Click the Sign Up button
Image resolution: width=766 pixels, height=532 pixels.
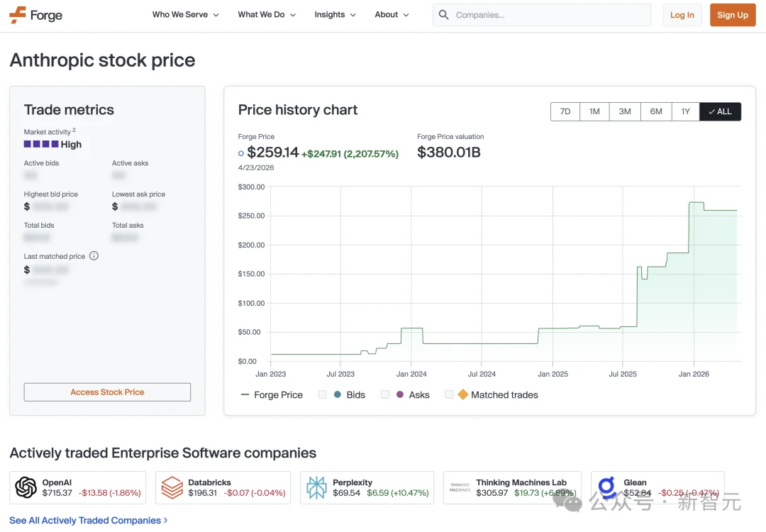point(732,14)
